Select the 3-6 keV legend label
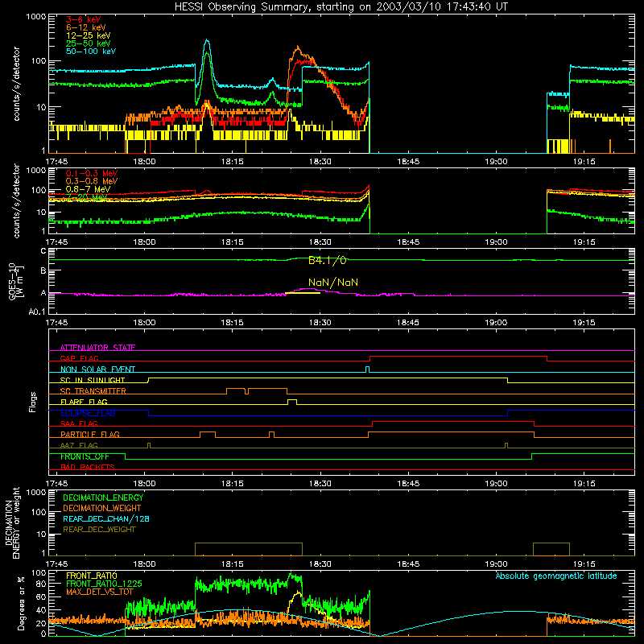Viewport: 644px width, 644px height. [x=84, y=19]
